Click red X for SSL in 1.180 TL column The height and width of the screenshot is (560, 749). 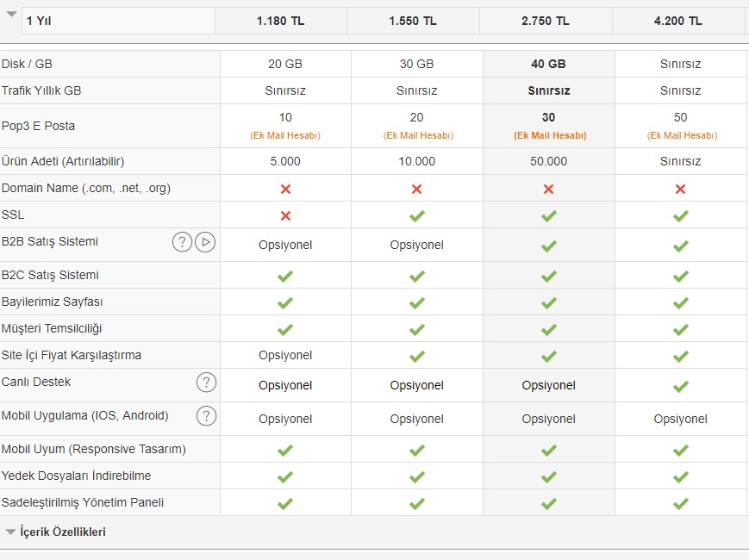click(x=285, y=215)
